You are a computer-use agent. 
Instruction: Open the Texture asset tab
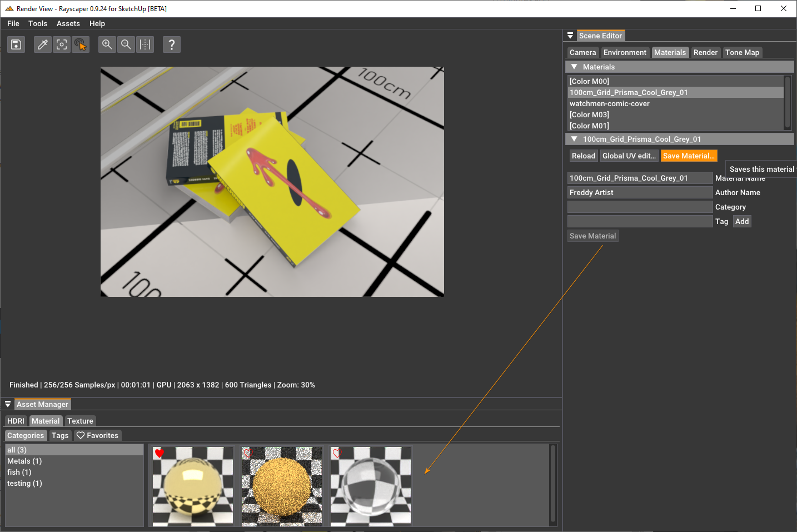click(80, 421)
